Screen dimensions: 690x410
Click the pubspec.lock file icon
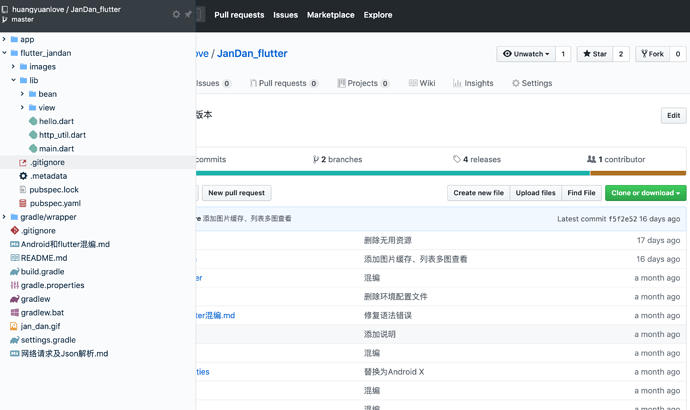tap(23, 190)
